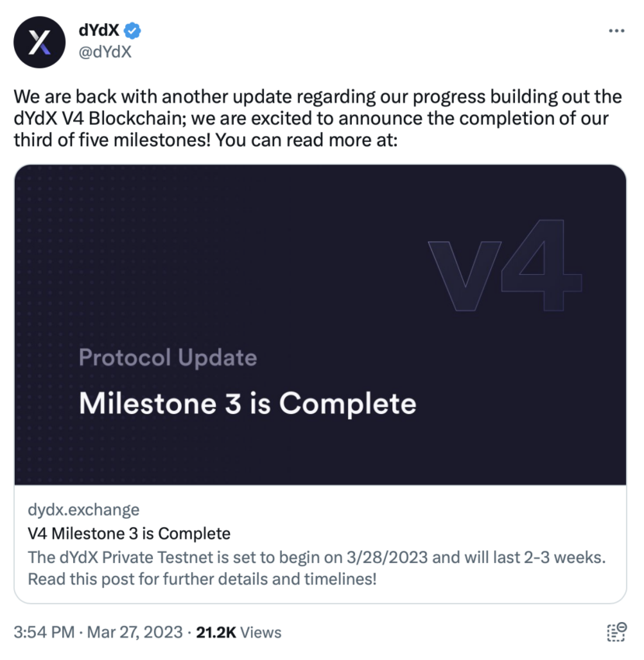Click the Milestone 3 is Complete headline text
644x660 pixels.
pyautogui.click(x=248, y=404)
